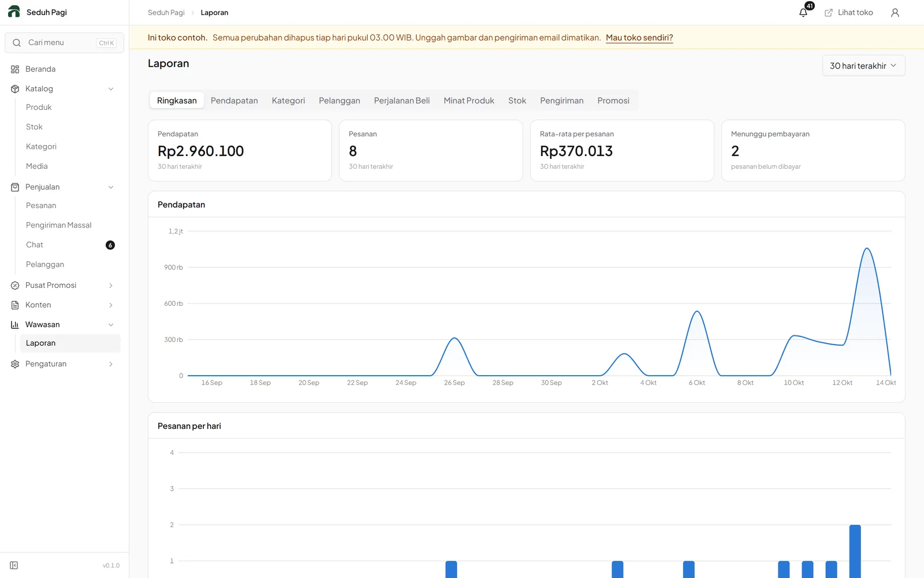The width and height of the screenshot is (924, 578).
Task: Expand the Pengaturan chevron
Action: click(111, 364)
